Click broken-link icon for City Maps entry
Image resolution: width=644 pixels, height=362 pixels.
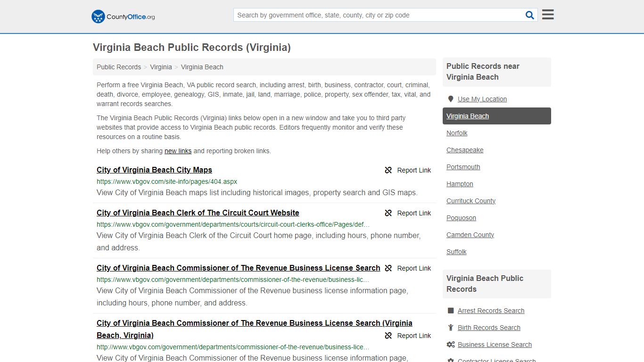coord(388,170)
